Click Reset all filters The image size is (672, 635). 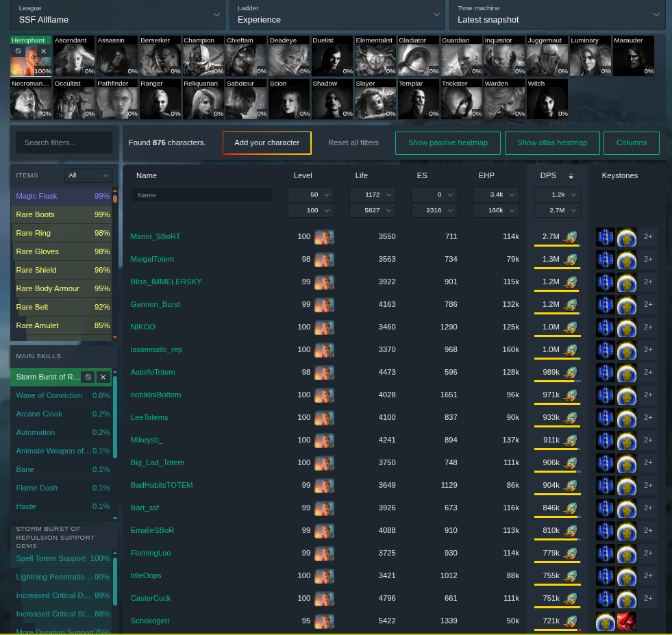(x=353, y=142)
